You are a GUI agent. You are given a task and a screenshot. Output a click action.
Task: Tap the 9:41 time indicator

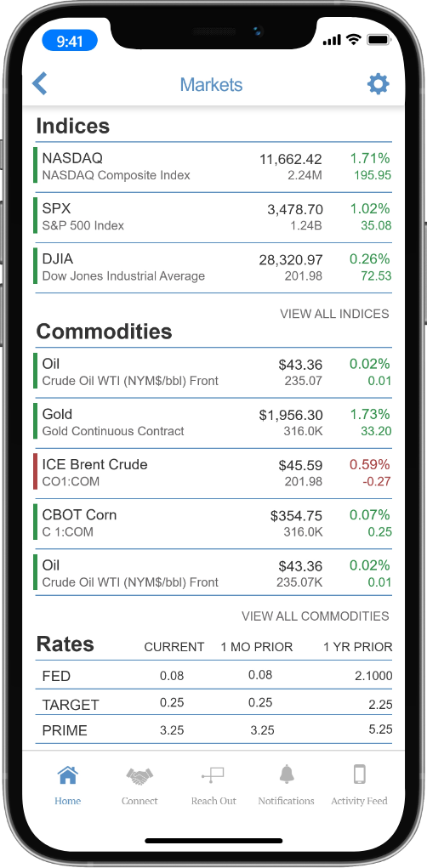point(70,41)
